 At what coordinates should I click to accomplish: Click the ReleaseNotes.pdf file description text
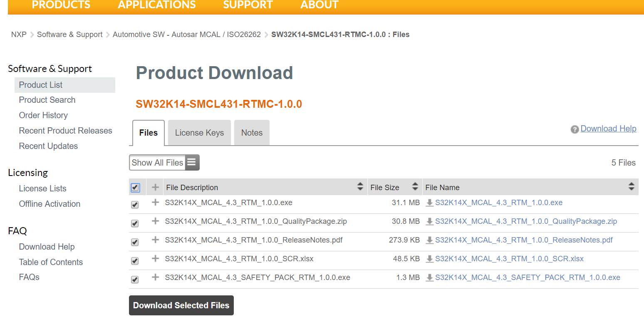pos(254,240)
